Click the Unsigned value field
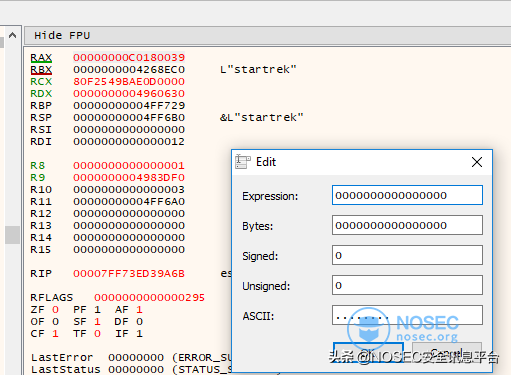The height and width of the screenshot is (375, 511). [x=407, y=285]
